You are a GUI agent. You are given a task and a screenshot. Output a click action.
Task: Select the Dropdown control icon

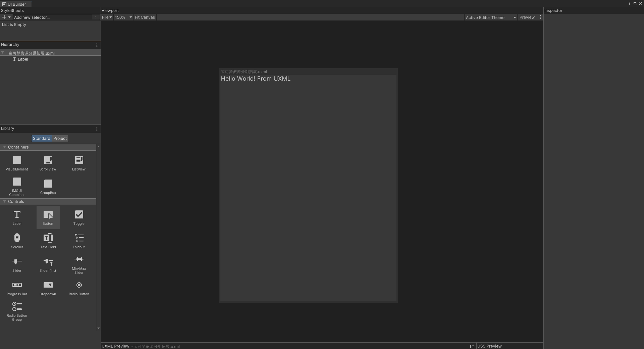click(48, 285)
